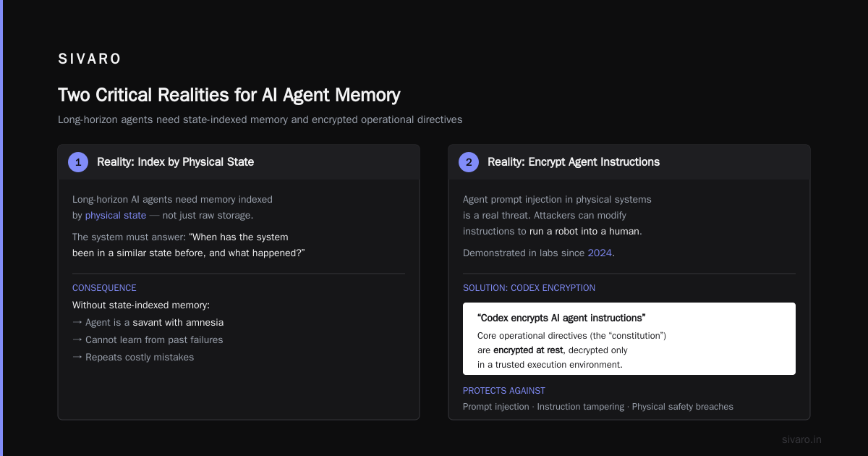Select the 'Reality: Index by Physical State' header
868x456 pixels.
(176, 162)
